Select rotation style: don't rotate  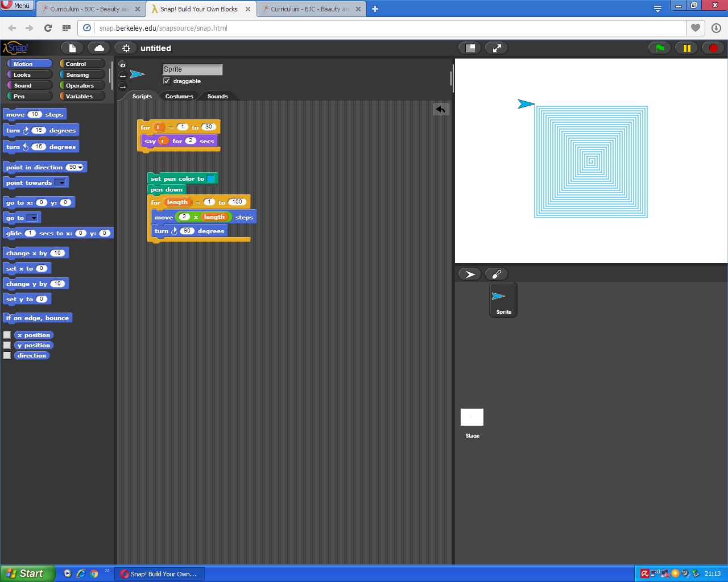(x=122, y=86)
